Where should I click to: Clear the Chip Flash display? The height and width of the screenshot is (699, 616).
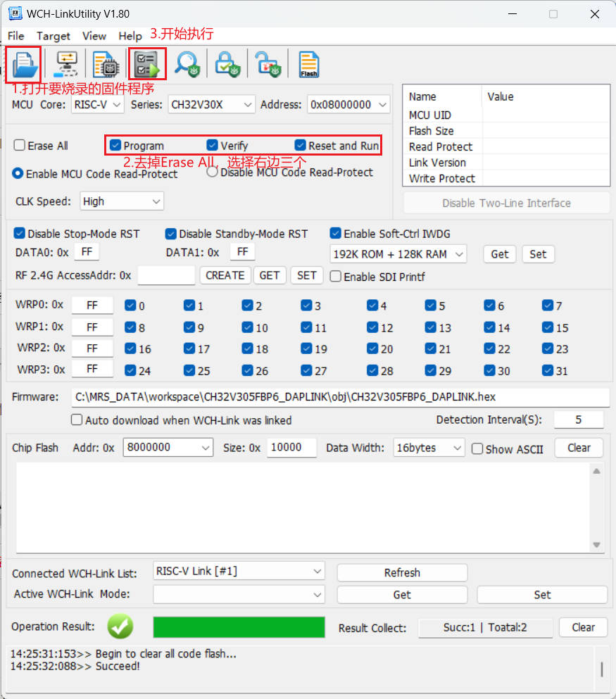click(579, 448)
